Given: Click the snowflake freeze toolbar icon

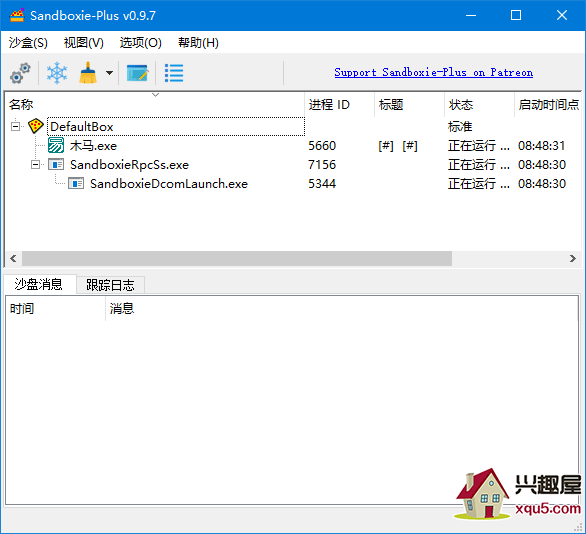Looking at the screenshot, I should coord(57,73).
